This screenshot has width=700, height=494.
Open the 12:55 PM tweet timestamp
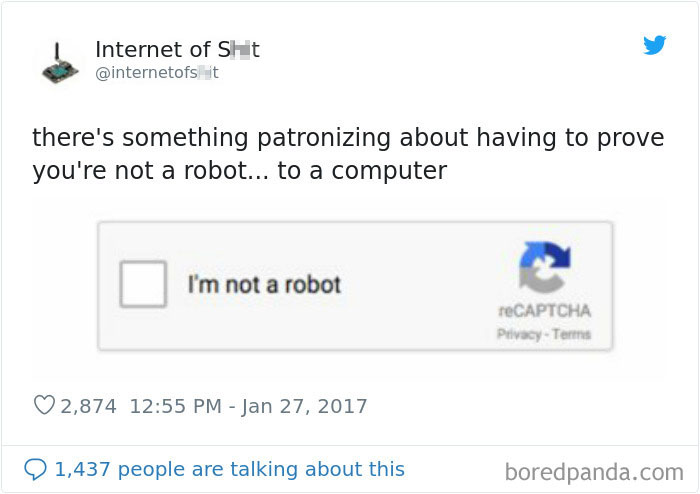175,406
